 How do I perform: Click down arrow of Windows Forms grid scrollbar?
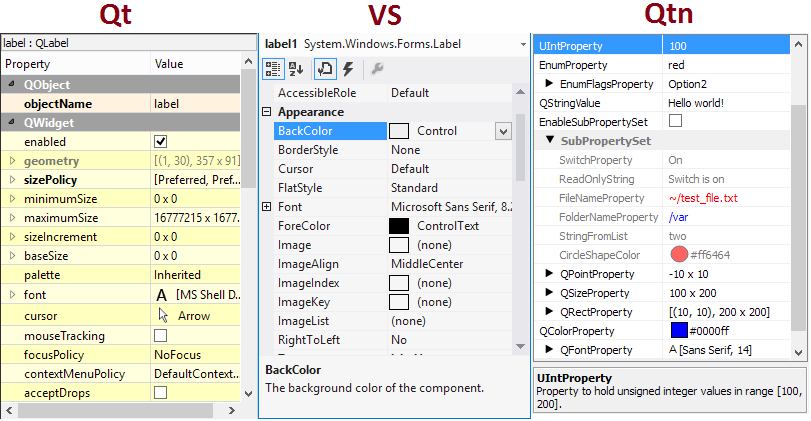click(x=520, y=346)
